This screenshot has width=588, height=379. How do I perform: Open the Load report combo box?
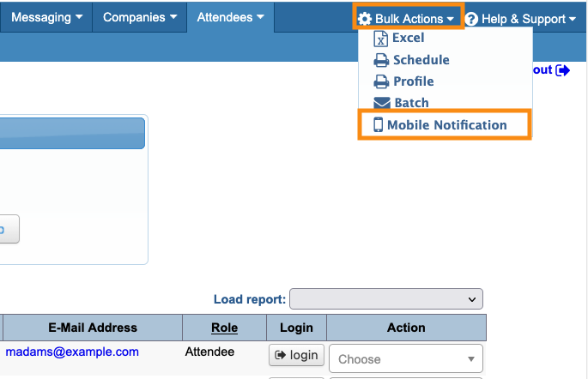point(386,299)
